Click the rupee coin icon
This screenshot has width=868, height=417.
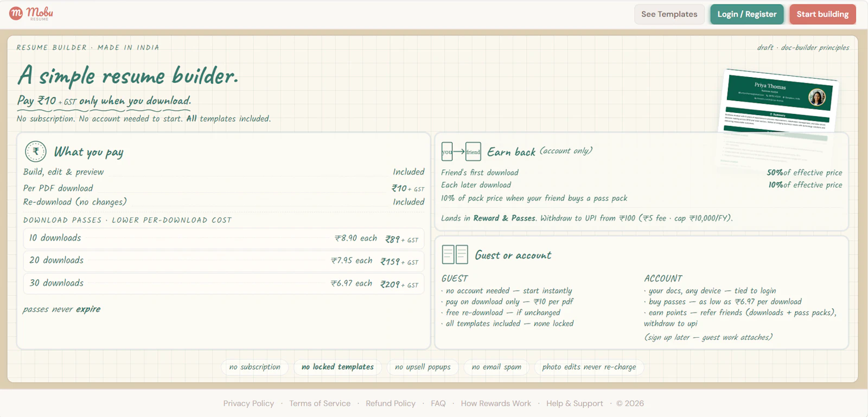[x=36, y=151]
